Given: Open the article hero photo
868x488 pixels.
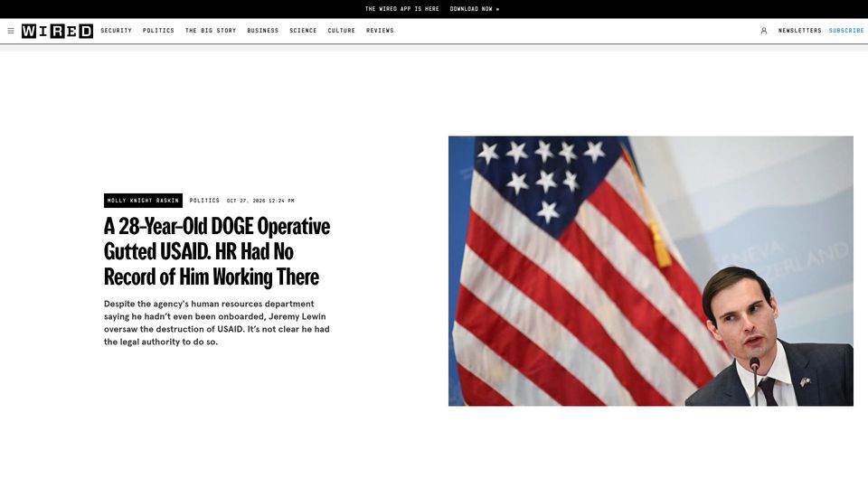Looking at the screenshot, I should (650, 271).
